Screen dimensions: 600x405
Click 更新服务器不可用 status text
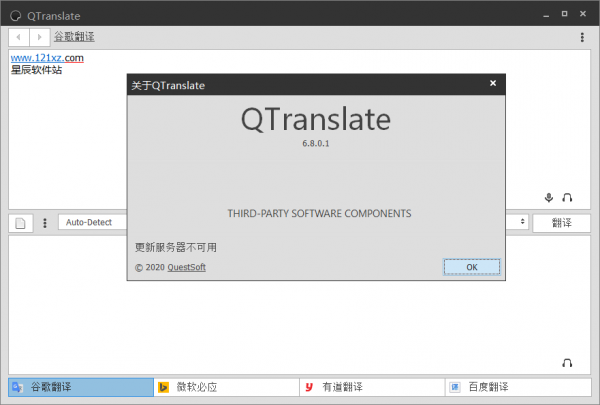(176, 247)
